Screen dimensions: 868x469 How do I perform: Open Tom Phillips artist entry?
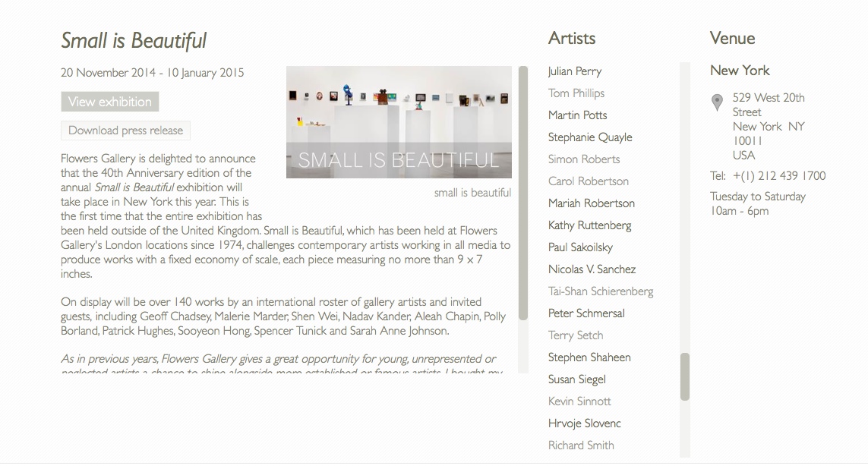(576, 93)
